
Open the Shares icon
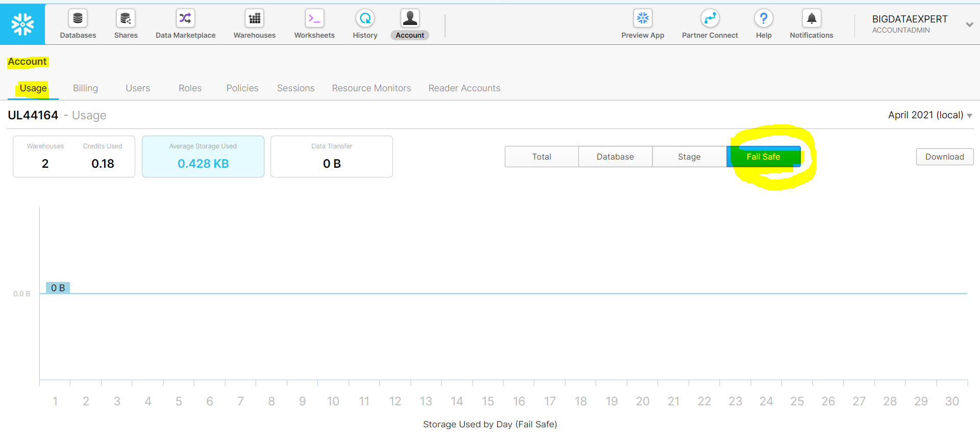point(126,19)
